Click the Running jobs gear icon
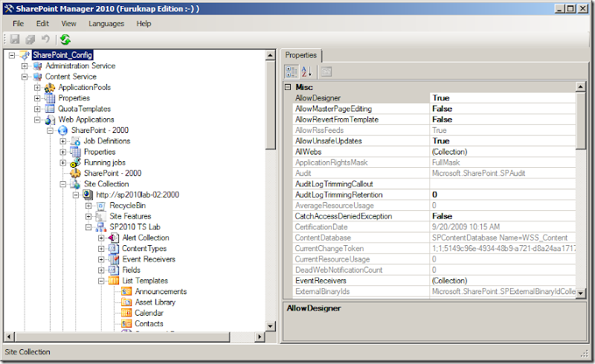The height and width of the screenshot is (364, 595). 76,163
